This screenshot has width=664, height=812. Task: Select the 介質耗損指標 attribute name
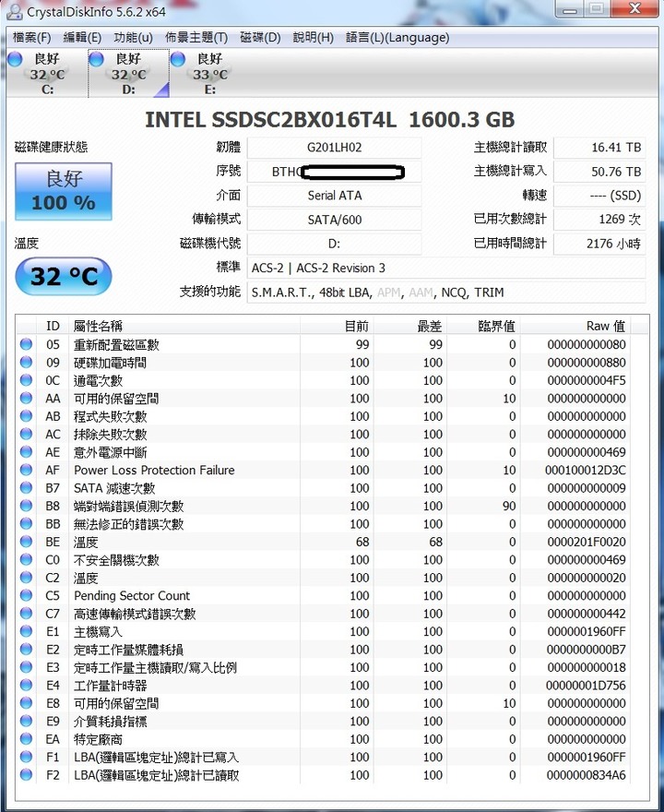(111, 722)
